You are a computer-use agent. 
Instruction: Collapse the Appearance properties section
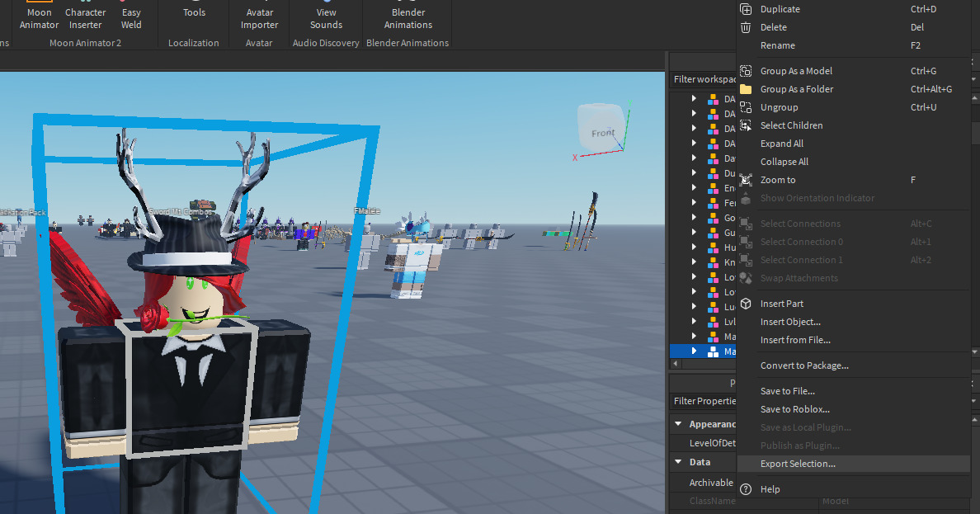point(678,424)
